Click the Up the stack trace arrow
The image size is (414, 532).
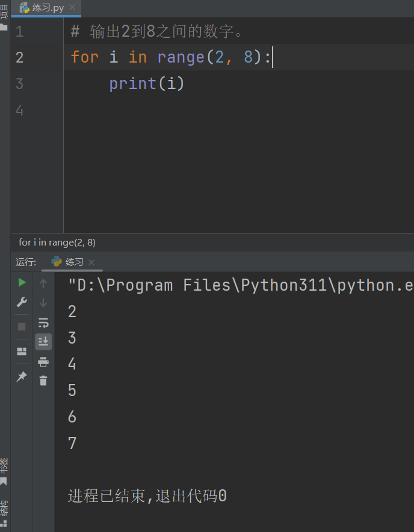(43, 283)
